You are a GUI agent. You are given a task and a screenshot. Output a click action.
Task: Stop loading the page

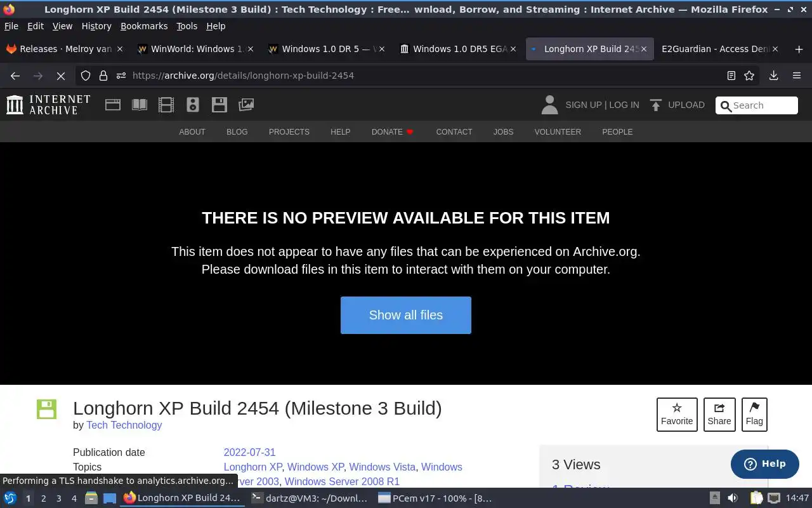tap(61, 76)
